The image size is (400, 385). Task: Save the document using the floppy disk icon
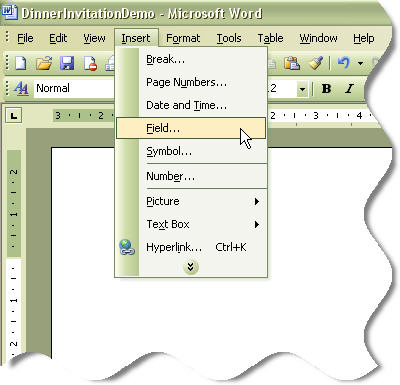click(x=67, y=63)
